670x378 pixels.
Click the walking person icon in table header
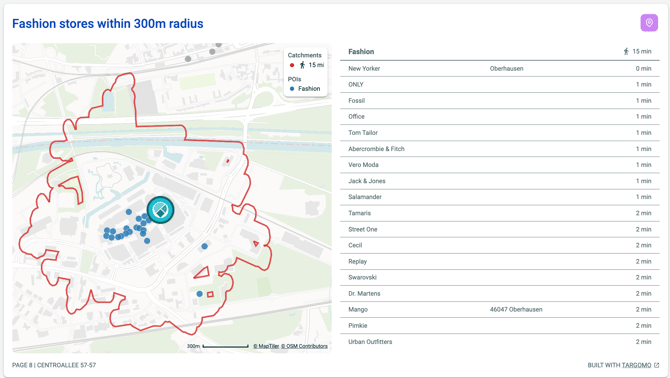pyautogui.click(x=626, y=51)
